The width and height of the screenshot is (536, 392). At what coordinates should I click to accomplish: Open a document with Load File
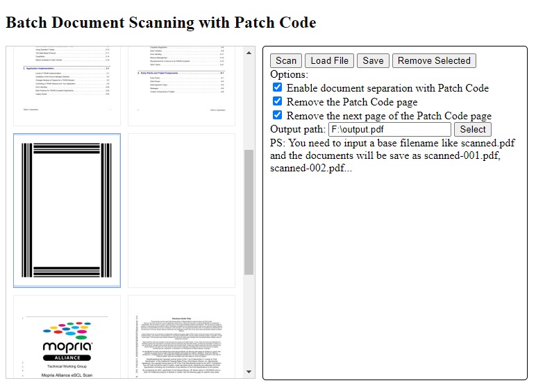pos(330,60)
